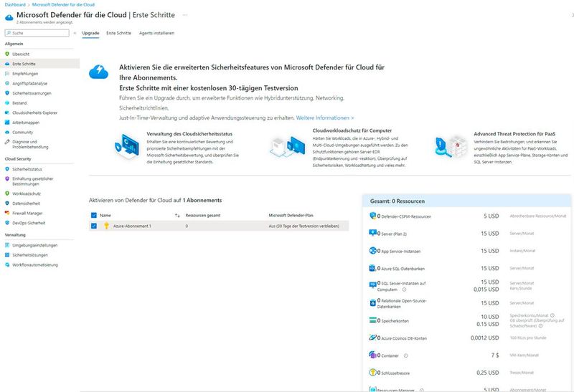Click the Sicherheitswarnungen shield icon
574x392 pixels.
7,93
